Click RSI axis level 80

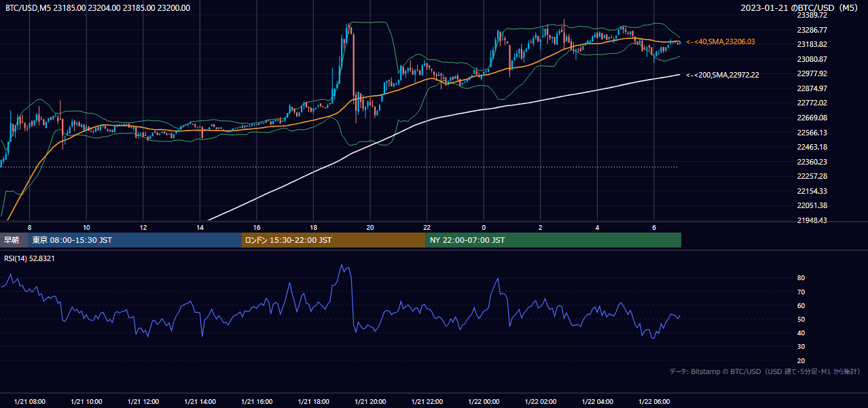tap(801, 278)
